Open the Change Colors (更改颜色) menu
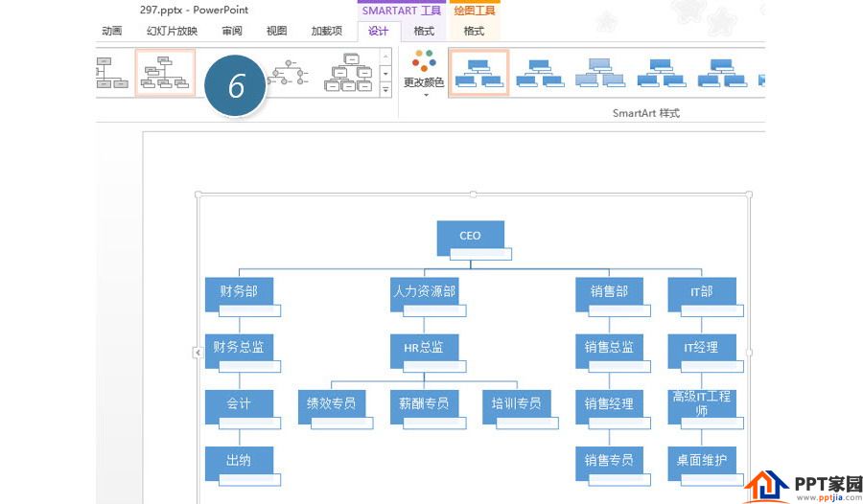 pos(423,75)
